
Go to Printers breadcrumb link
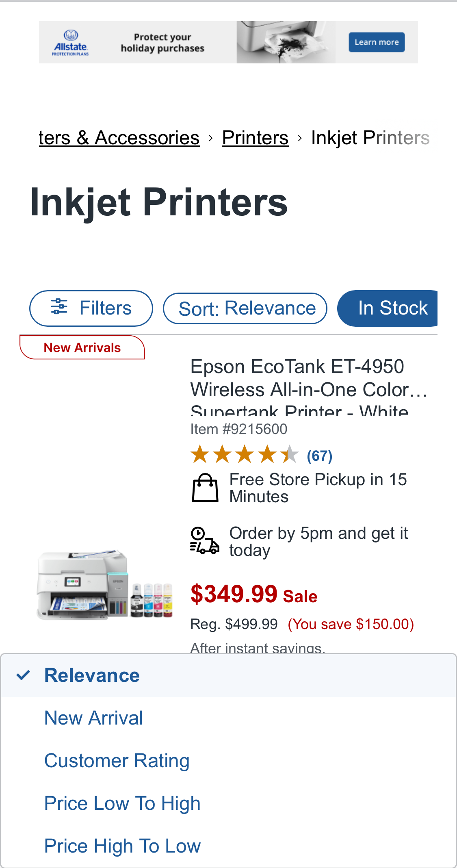(x=255, y=138)
